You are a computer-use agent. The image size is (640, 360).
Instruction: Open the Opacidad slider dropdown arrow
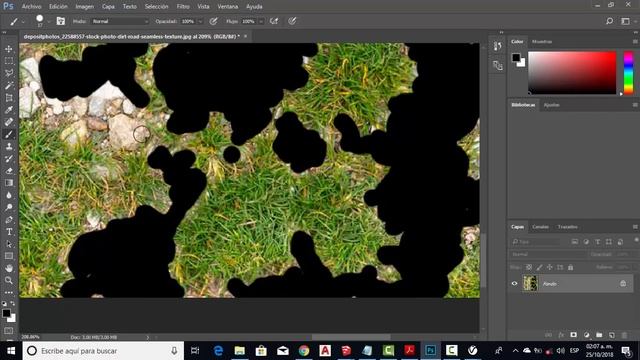tap(200, 21)
